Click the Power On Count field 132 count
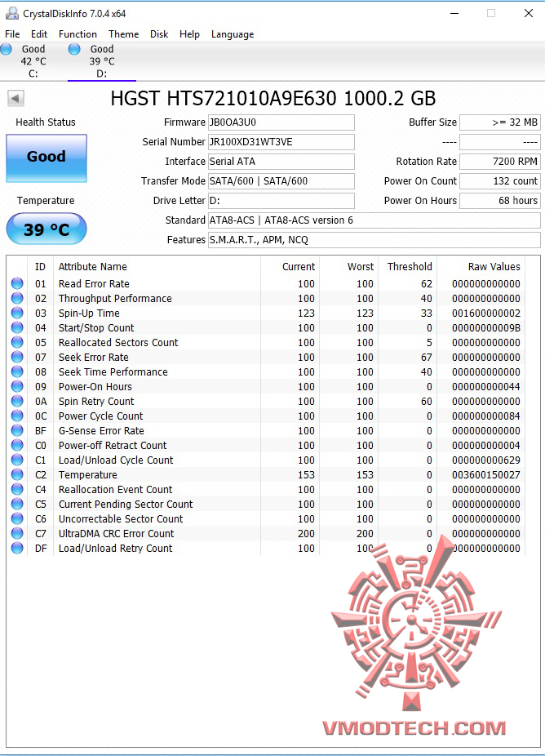Image resolution: width=545 pixels, height=756 pixels. pos(500,181)
